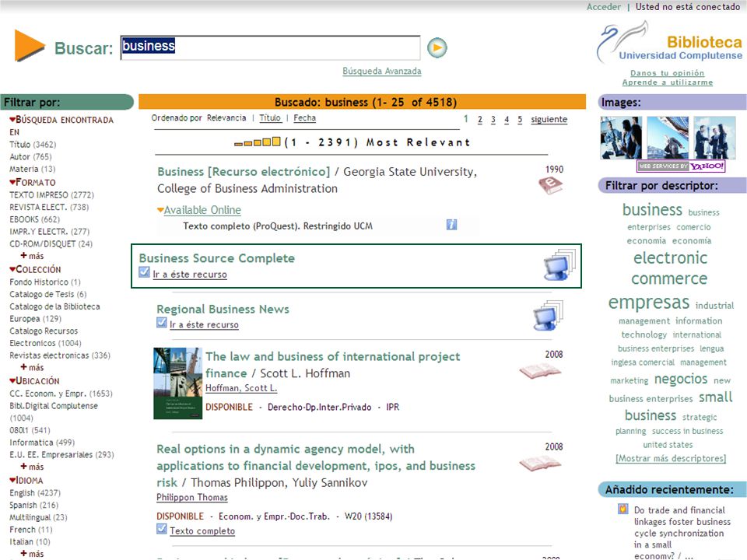Filter by Catalogo de Tesis (6)
Image resolution: width=747 pixels, height=560 pixels.
pos(48,294)
